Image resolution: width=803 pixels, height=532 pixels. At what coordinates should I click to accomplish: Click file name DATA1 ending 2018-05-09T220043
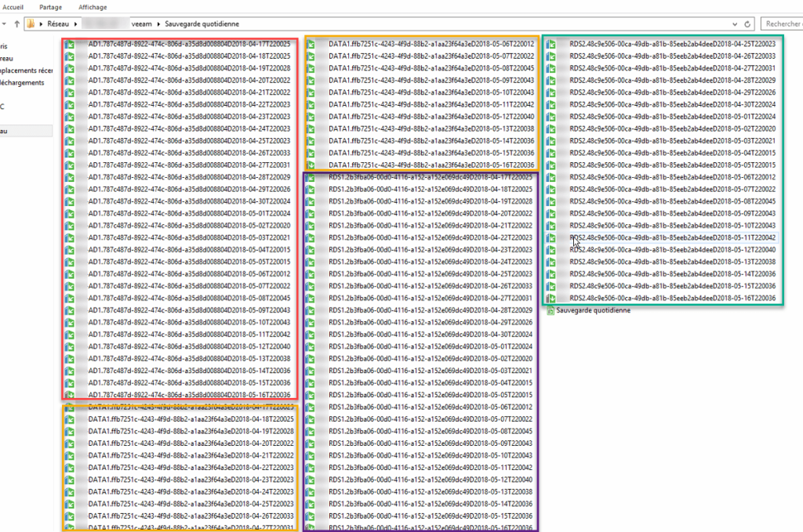click(431, 81)
